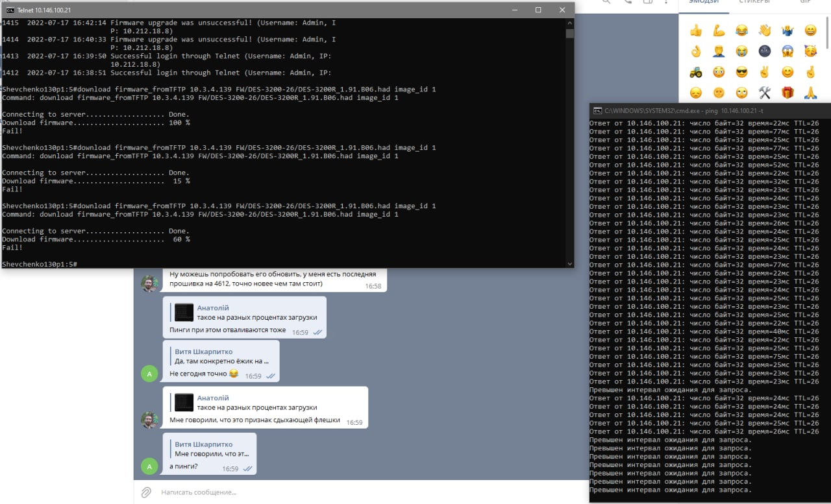Choose the screaming in fear emoji
The height and width of the screenshot is (504, 831).
click(788, 51)
